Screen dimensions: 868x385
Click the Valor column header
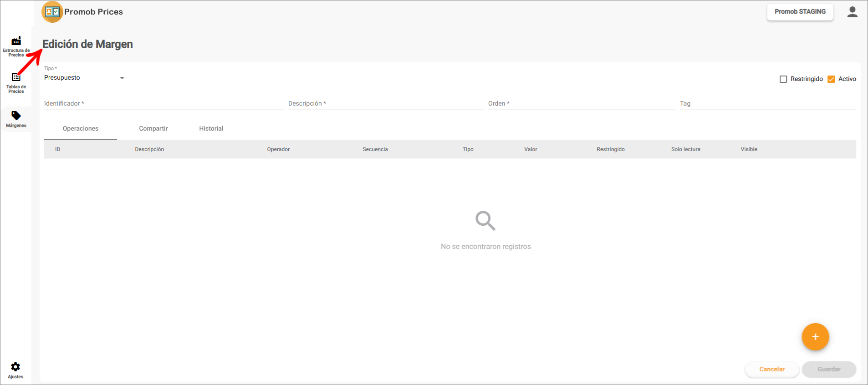click(531, 149)
